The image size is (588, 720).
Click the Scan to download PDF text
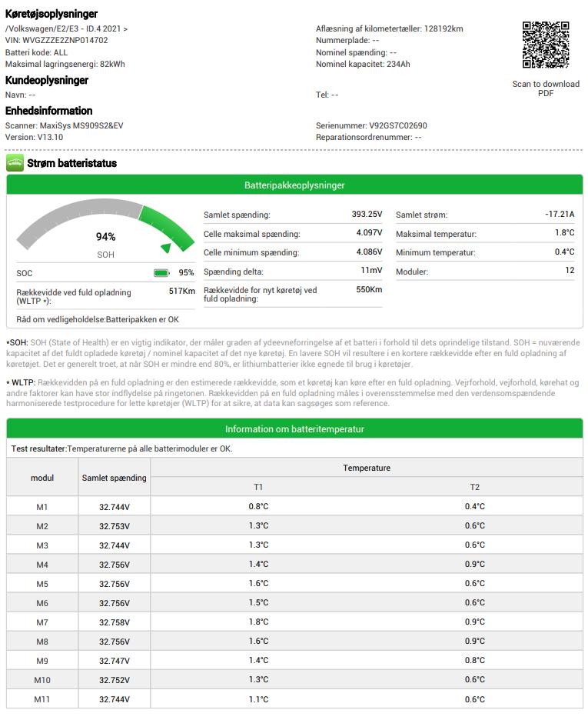(x=546, y=88)
